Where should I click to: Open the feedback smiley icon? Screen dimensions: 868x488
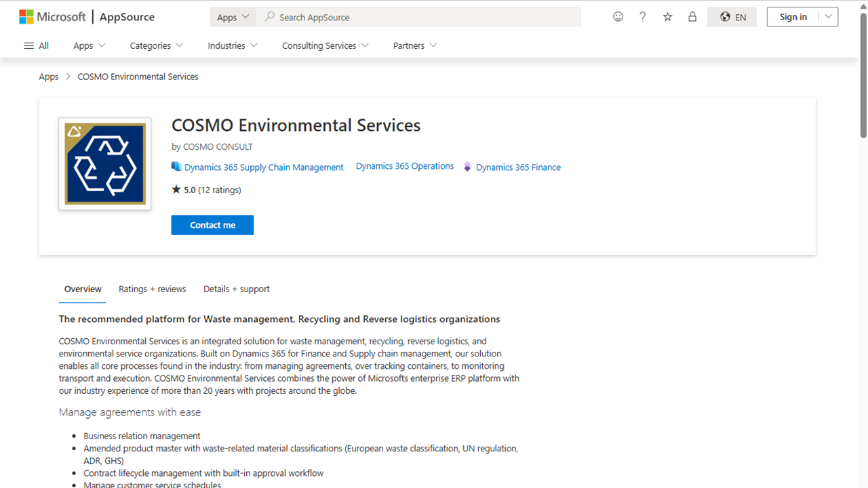pos(618,16)
